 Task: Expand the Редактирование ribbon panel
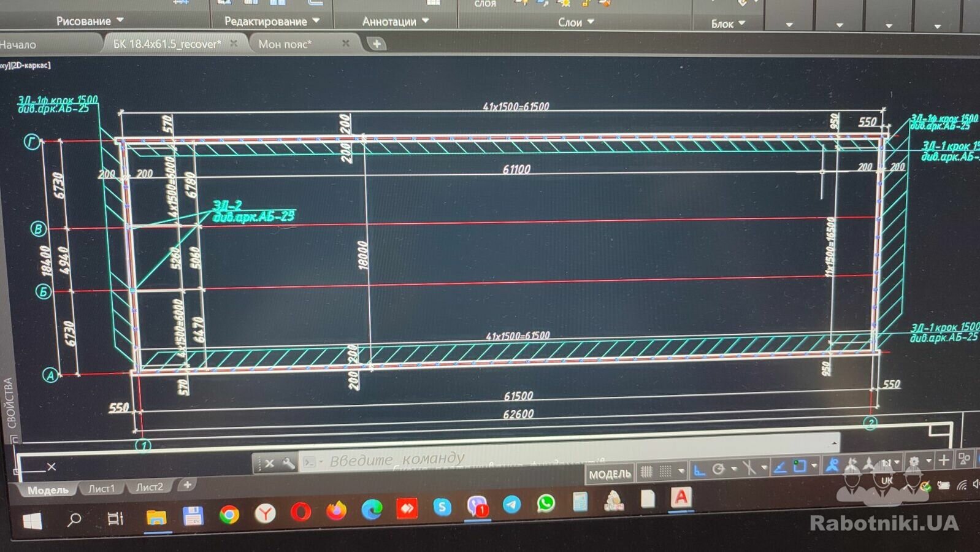click(272, 21)
